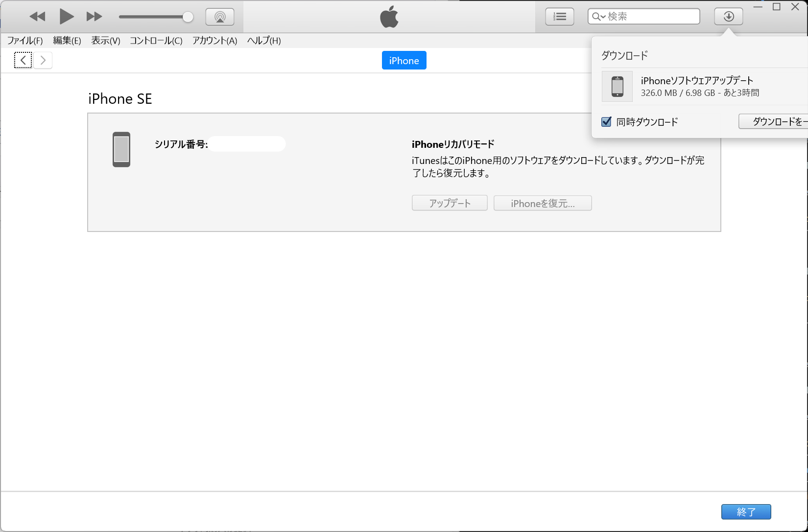
Task: Click the back navigation chevron
Action: (23, 60)
